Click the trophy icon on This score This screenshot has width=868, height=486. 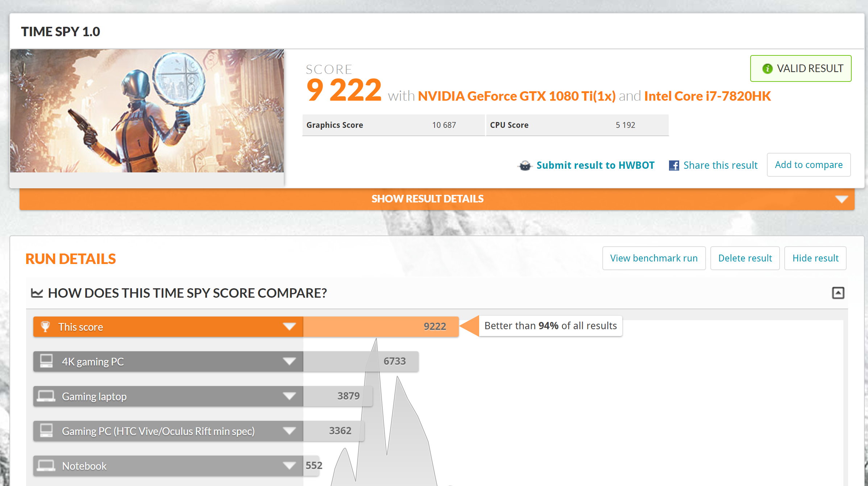coord(45,327)
